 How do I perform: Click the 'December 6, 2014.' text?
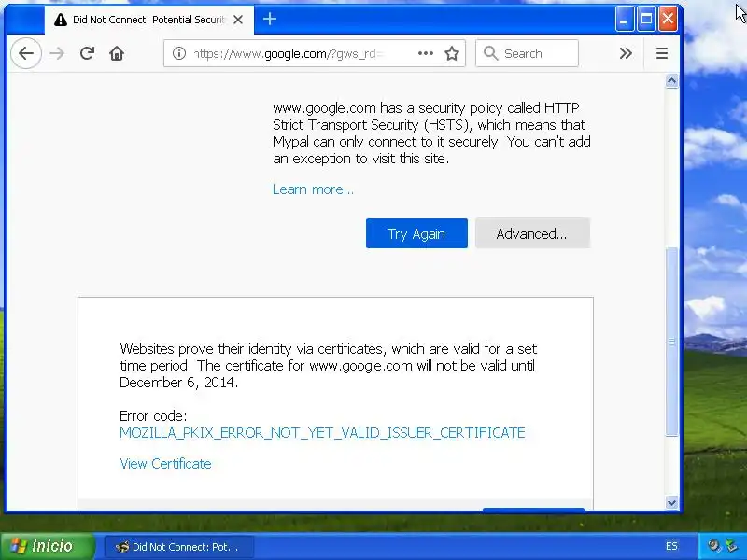click(x=178, y=383)
